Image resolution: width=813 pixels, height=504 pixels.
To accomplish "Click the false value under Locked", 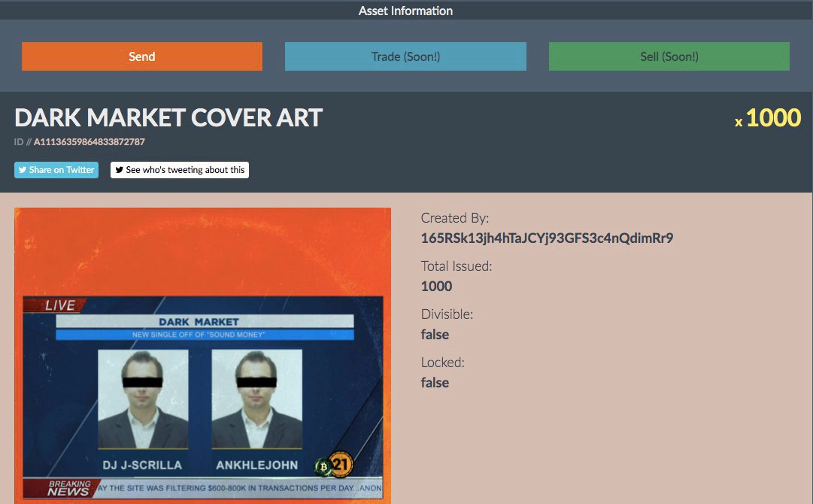I will 435,383.
